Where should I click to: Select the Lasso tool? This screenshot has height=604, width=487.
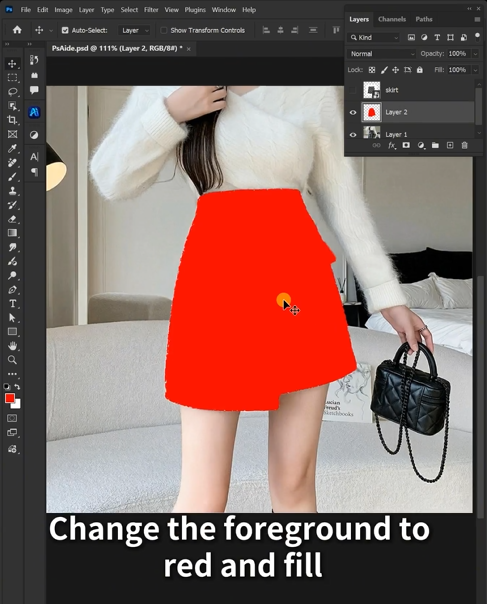point(12,92)
